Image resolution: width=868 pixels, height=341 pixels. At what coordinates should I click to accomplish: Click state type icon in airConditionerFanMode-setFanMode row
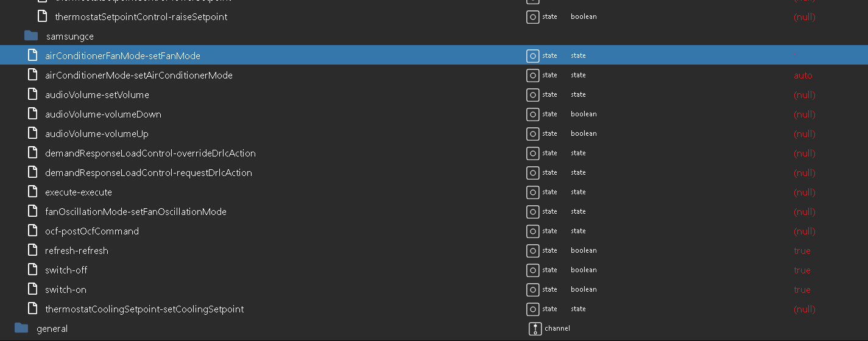pos(533,56)
